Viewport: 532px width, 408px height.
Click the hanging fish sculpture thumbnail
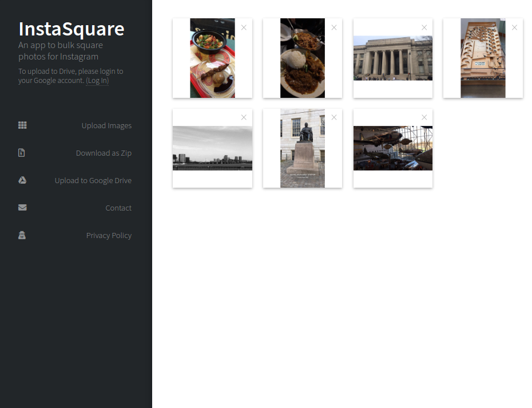[x=392, y=148]
